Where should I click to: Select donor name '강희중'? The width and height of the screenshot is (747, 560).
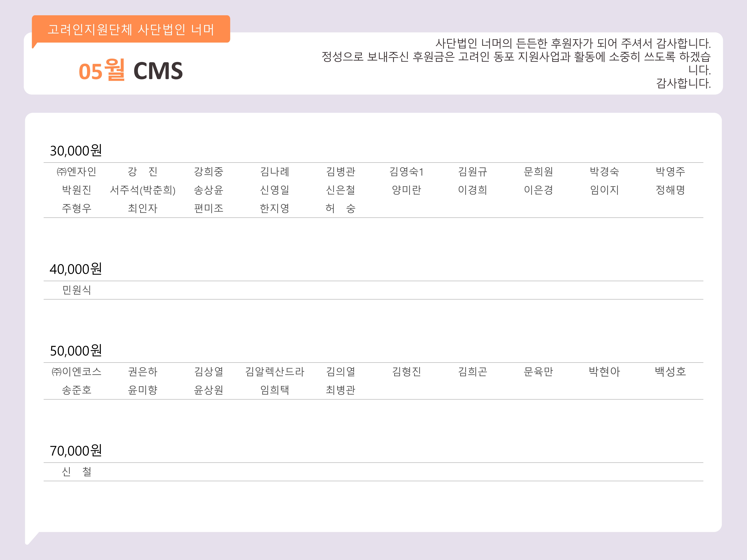coord(209,172)
